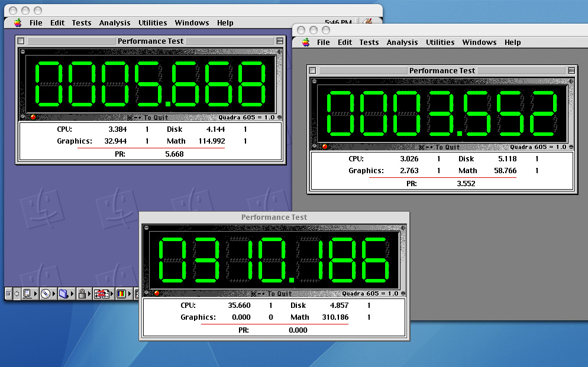Click the color bars monitor icon

(121, 294)
